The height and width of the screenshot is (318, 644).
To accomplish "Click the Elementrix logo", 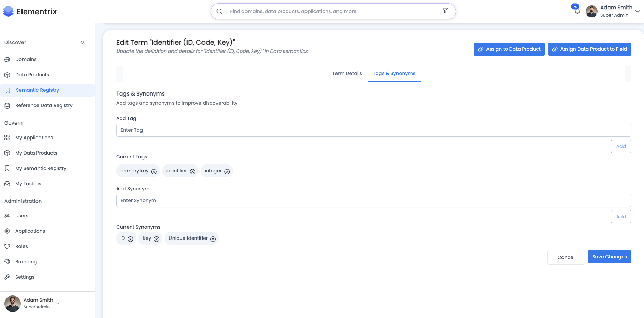I will 30,11.
